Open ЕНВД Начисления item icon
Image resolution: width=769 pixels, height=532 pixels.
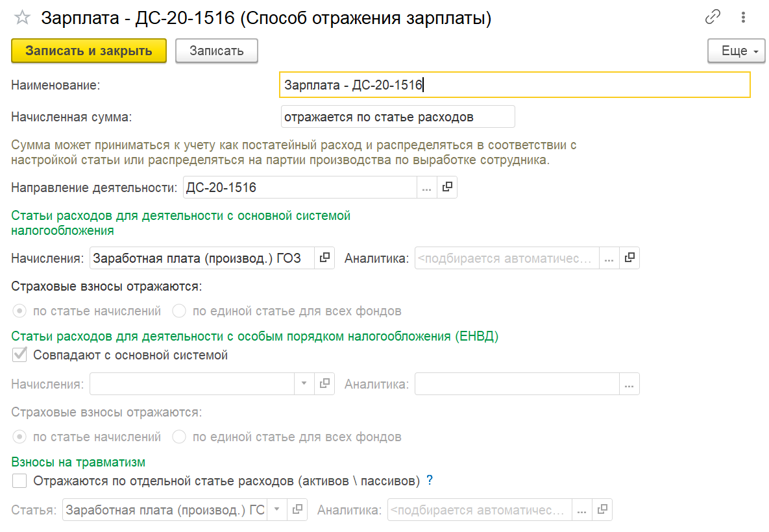[324, 384]
